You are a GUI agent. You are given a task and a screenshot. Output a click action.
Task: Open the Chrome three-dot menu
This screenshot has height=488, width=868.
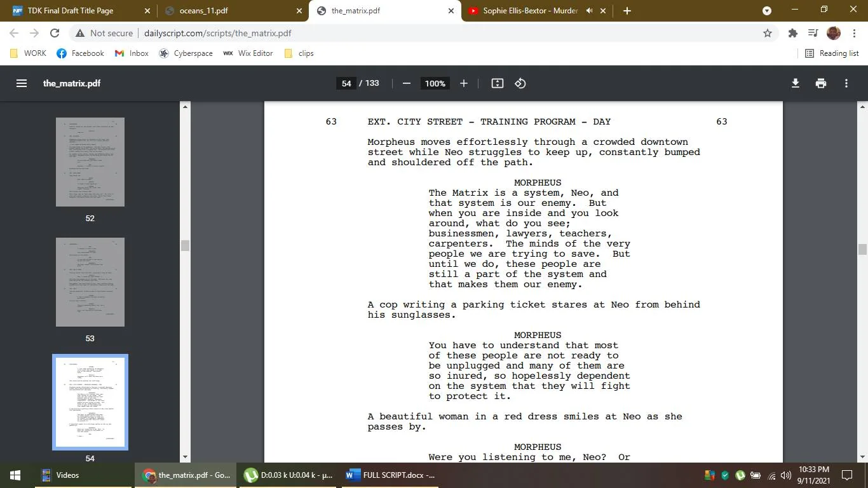pos(853,33)
